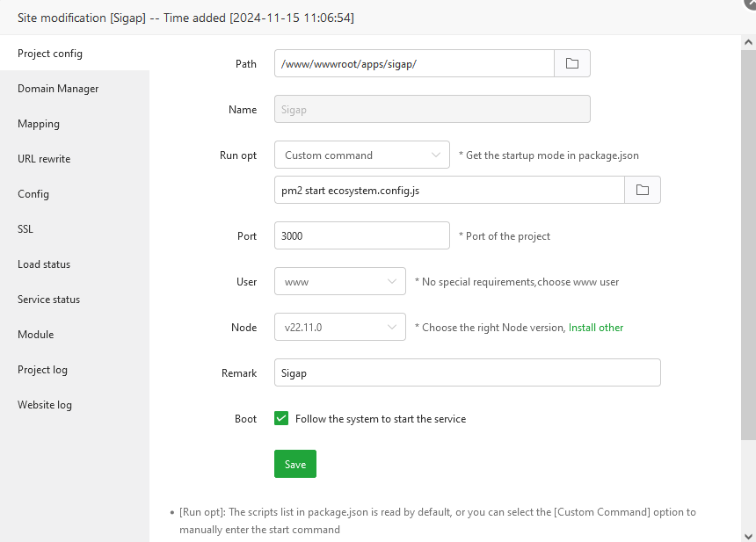Go to the URL rewrite tab
The width and height of the screenshot is (756, 542).
tap(44, 159)
